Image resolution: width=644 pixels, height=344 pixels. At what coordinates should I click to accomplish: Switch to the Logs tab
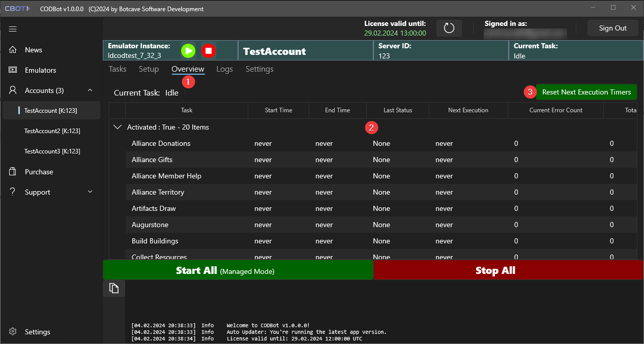tap(224, 69)
